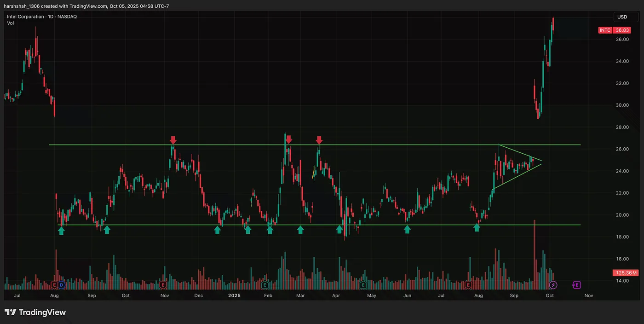Click the purple lightning bolt marker
This screenshot has width=644, height=324.
[553, 285]
